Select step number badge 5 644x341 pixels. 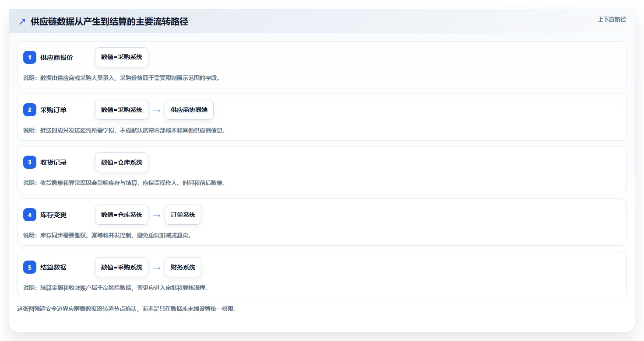[x=30, y=267]
